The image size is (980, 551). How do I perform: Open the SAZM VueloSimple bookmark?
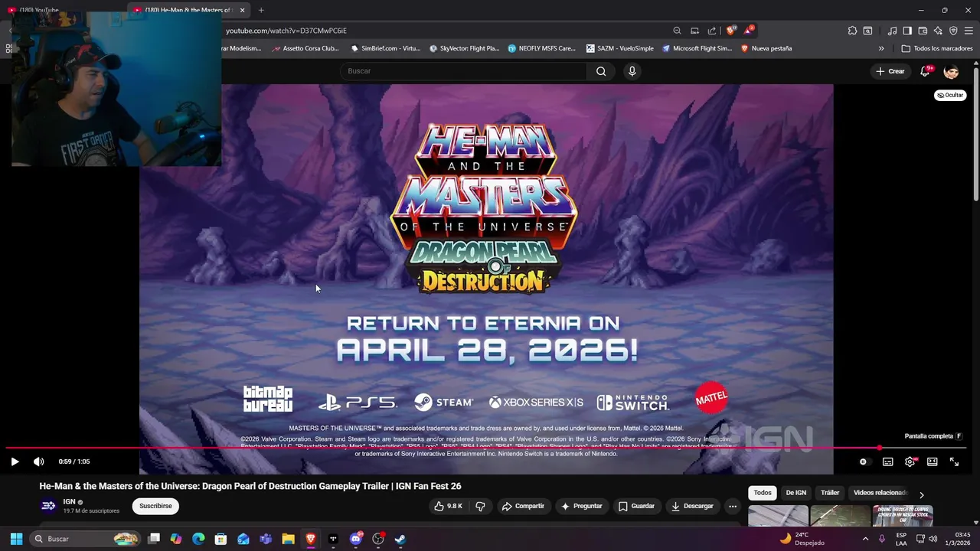620,48
